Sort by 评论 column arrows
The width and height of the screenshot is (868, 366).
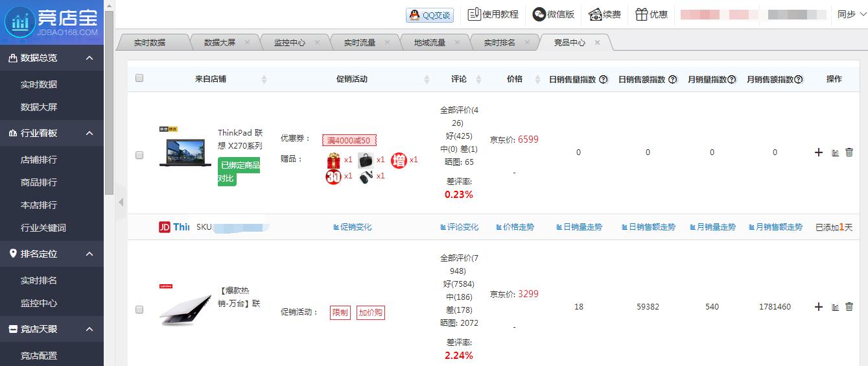click(478, 79)
